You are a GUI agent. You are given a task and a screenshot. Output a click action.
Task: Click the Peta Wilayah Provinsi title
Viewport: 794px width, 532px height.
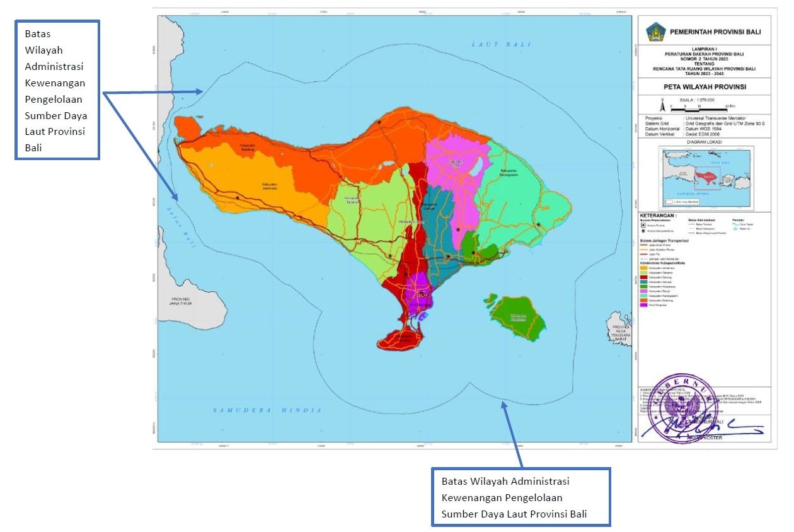pyautogui.click(x=704, y=87)
